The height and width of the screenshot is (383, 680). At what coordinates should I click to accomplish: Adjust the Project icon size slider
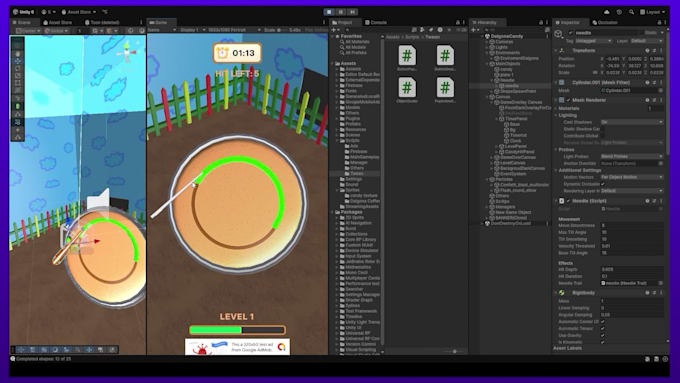click(454, 351)
